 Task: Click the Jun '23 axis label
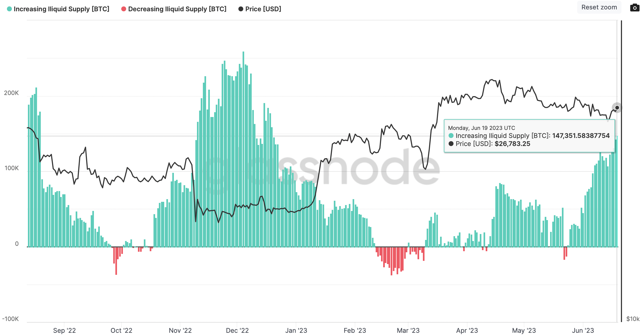pyautogui.click(x=583, y=331)
